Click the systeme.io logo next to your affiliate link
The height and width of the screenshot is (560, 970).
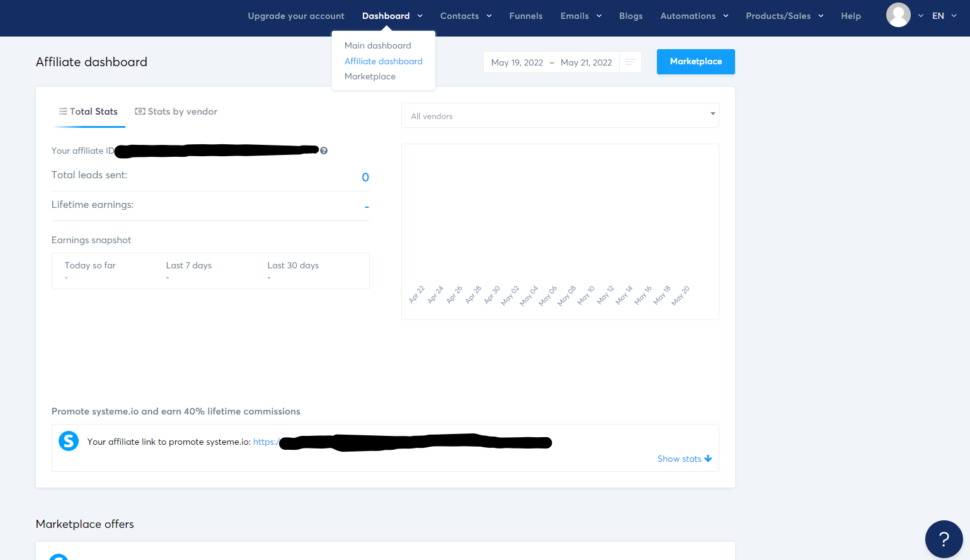point(69,441)
